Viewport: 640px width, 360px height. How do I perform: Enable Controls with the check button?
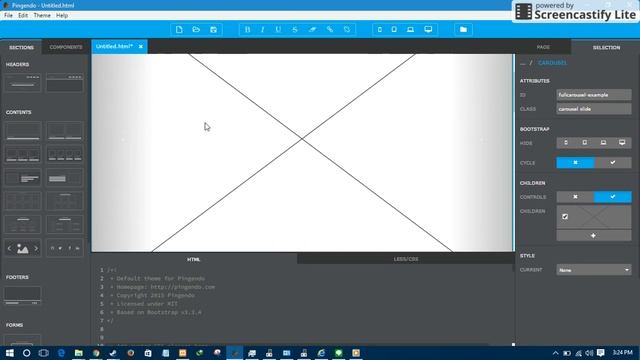tap(613, 197)
